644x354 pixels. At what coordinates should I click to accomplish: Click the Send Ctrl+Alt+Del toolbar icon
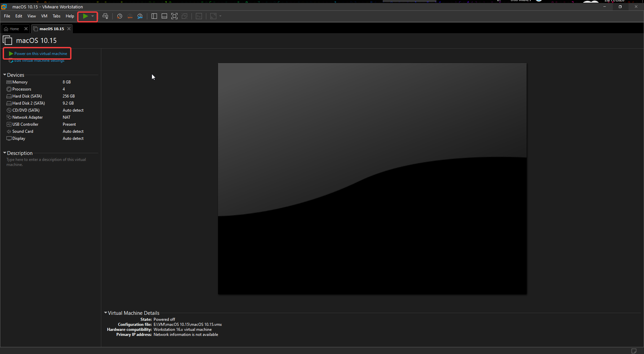tap(105, 16)
